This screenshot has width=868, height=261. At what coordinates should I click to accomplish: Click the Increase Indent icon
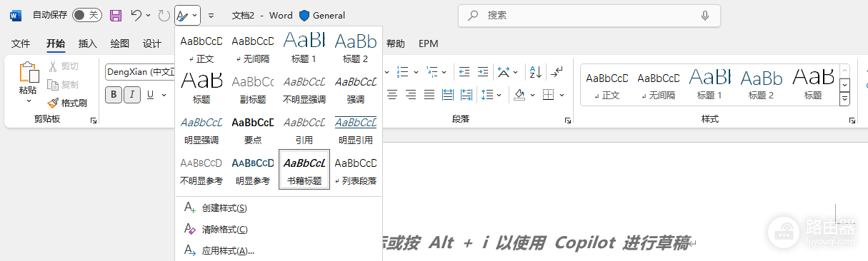tap(483, 72)
